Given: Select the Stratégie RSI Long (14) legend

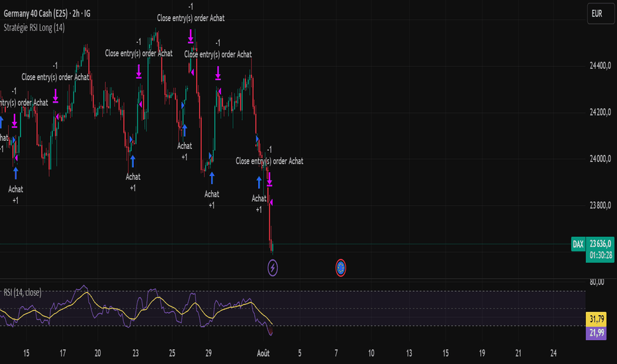Looking at the screenshot, I should pyautogui.click(x=34, y=28).
